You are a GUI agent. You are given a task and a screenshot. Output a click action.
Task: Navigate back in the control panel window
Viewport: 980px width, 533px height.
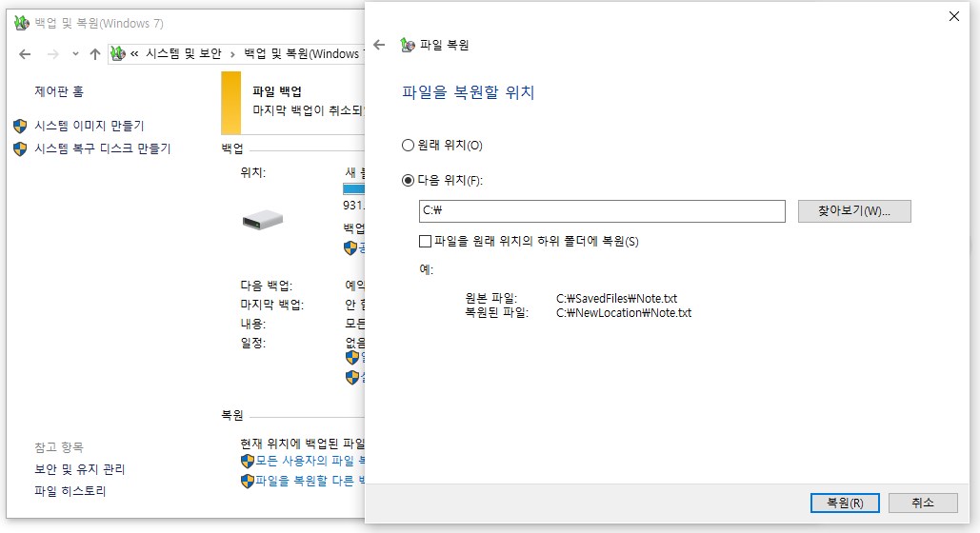25,54
